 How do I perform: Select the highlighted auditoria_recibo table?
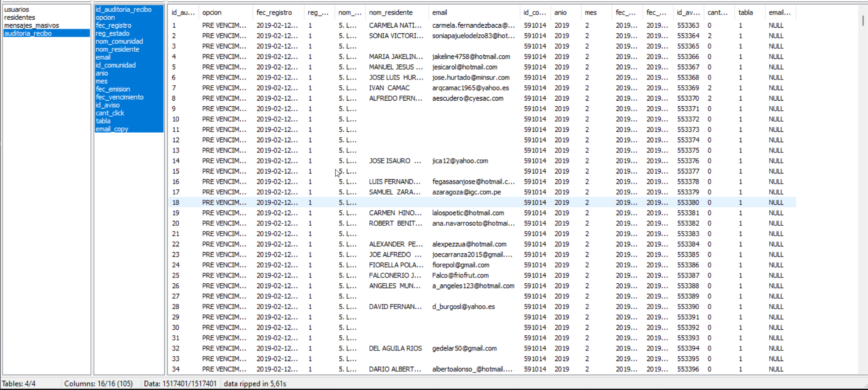point(28,33)
